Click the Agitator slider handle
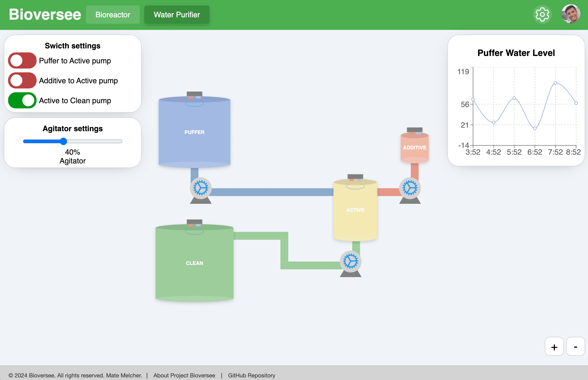 point(63,141)
